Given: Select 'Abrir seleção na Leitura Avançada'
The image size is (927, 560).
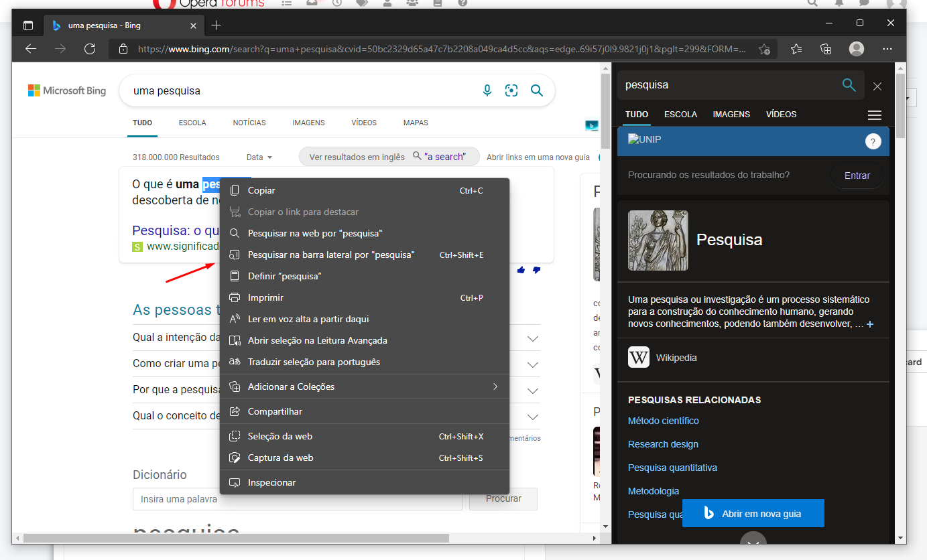Looking at the screenshot, I should [x=365, y=341].
